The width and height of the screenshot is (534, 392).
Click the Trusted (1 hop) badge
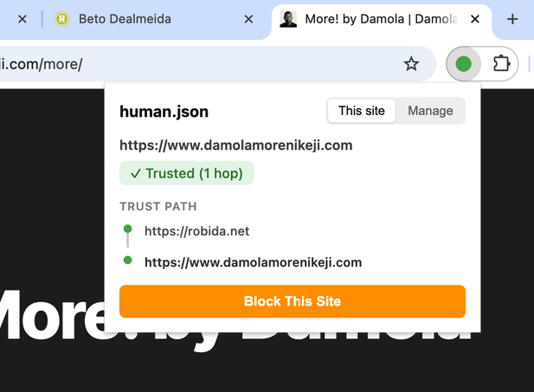(x=187, y=173)
